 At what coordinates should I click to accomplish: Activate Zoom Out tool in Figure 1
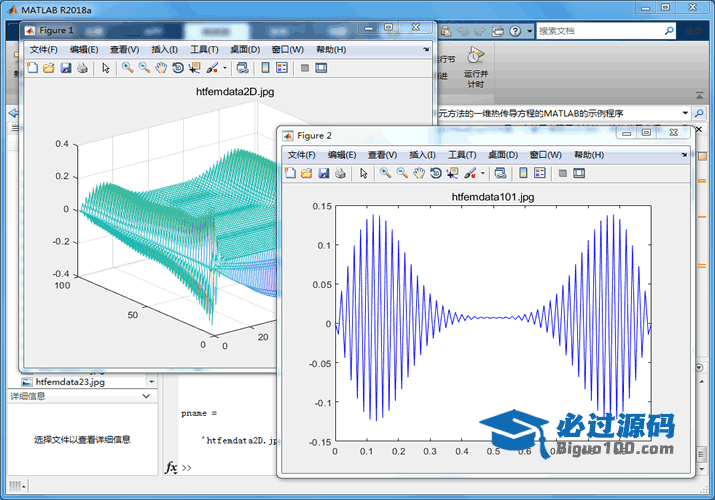coord(145,68)
